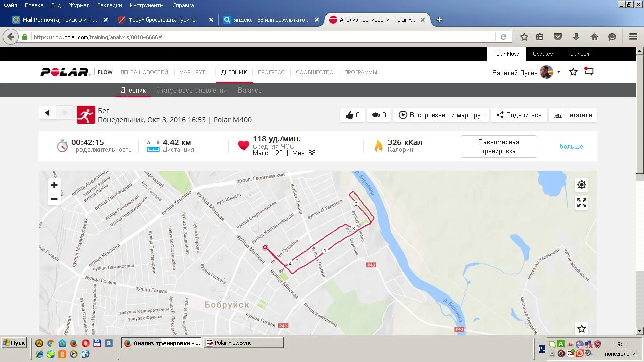Open the Справка menu

click(x=183, y=5)
